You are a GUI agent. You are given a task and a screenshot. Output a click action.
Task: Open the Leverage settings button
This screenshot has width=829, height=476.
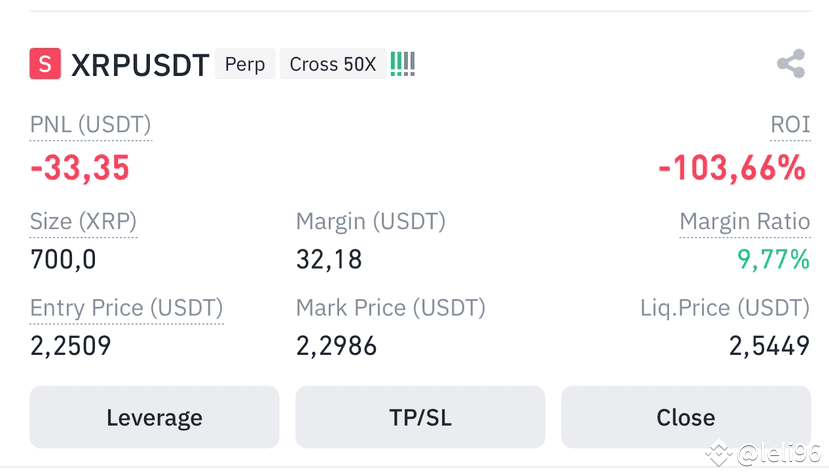[x=154, y=417]
